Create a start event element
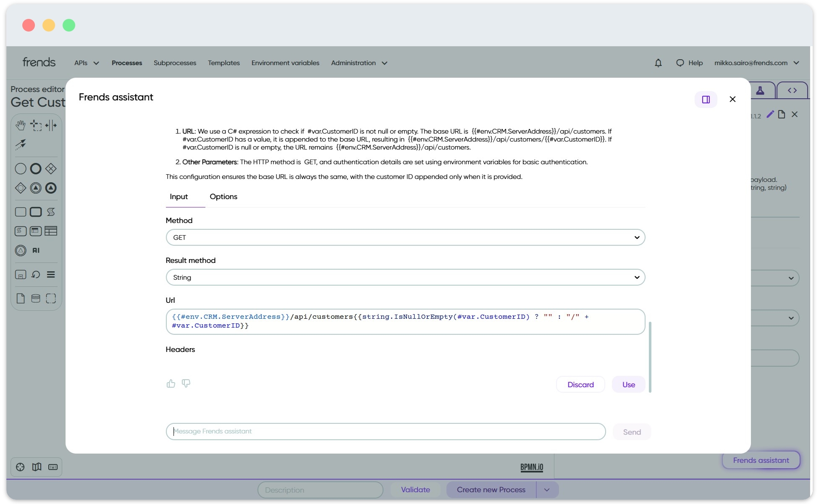The image size is (819, 504). [x=20, y=168]
